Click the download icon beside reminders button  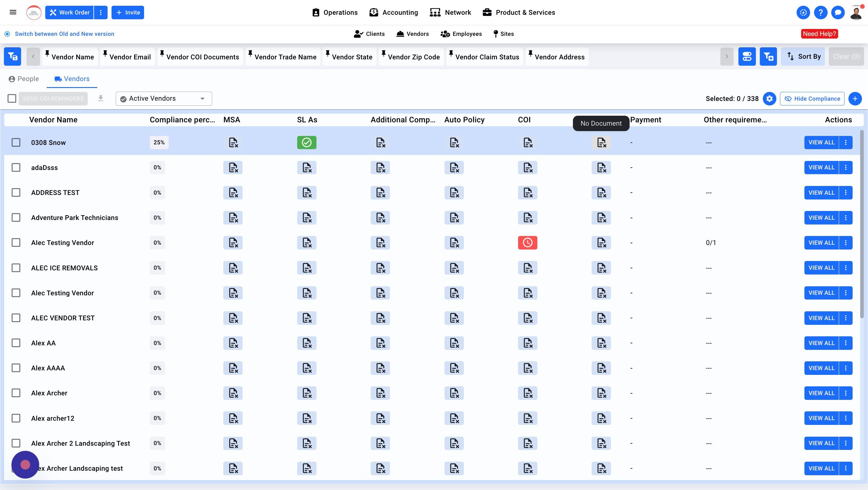point(100,99)
